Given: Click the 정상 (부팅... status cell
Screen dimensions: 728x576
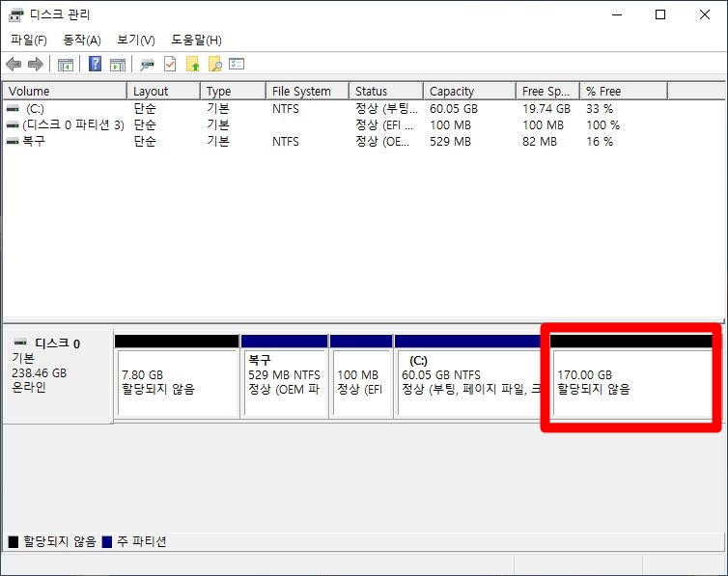Looking at the screenshot, I should click(x=386, y=109).
